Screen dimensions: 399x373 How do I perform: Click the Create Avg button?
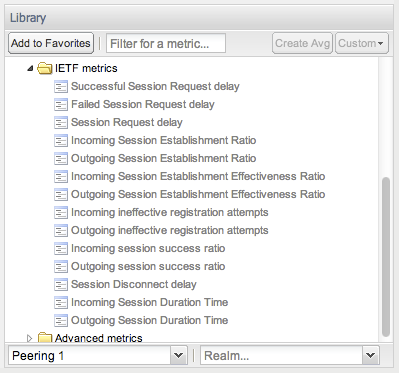(x=302, y=43)
